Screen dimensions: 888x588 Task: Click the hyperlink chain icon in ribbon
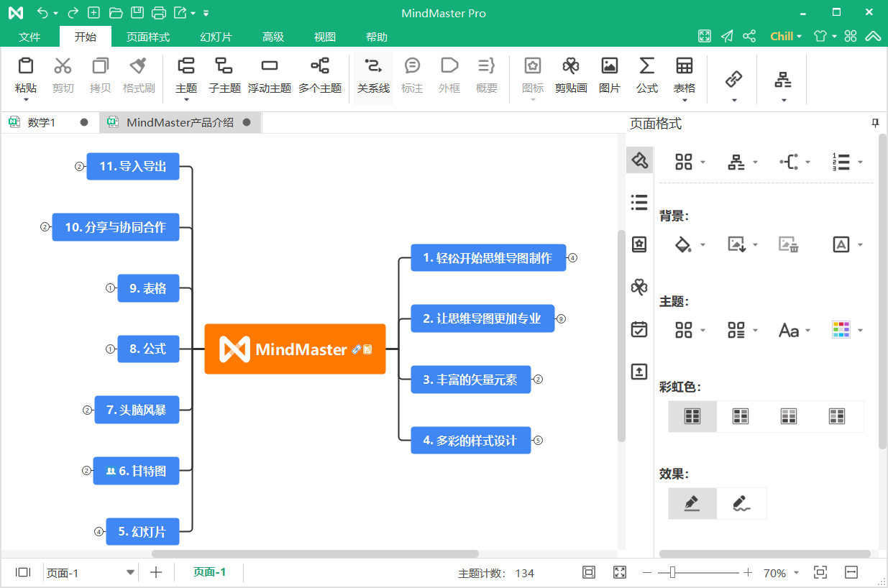click(734, 78)
